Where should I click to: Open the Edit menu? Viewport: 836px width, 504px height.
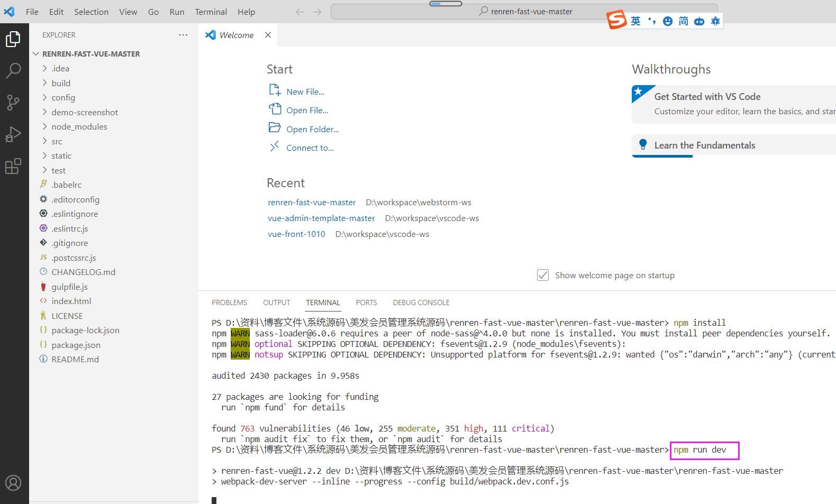click(57, 12)
